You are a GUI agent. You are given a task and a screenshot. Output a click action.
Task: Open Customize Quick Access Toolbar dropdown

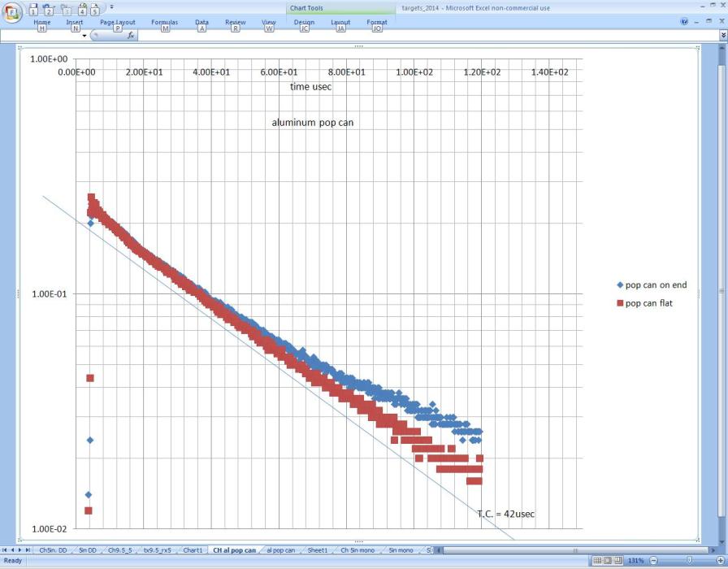tap(112, 7)
